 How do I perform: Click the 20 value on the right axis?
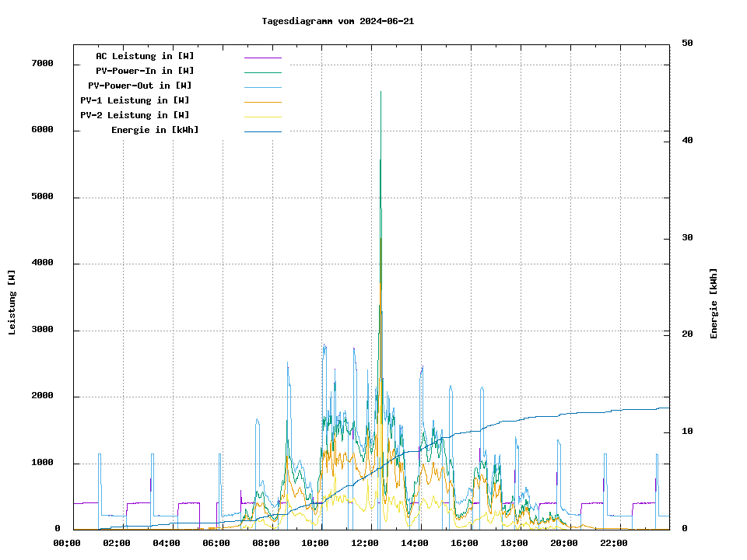coord(687,334)
